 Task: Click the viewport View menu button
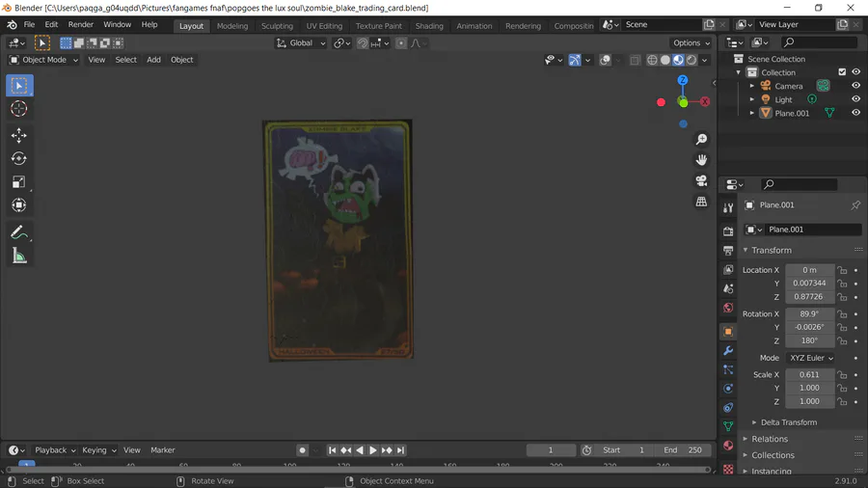[96, 60]
